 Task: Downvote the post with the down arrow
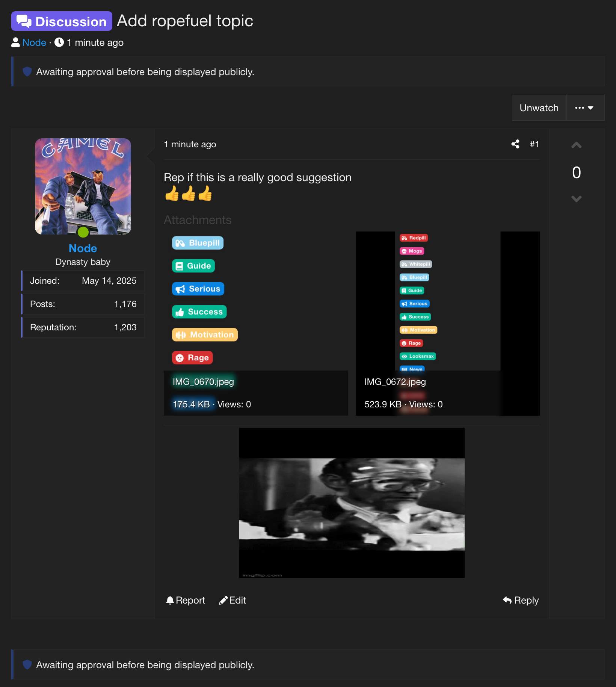(576, 199)
